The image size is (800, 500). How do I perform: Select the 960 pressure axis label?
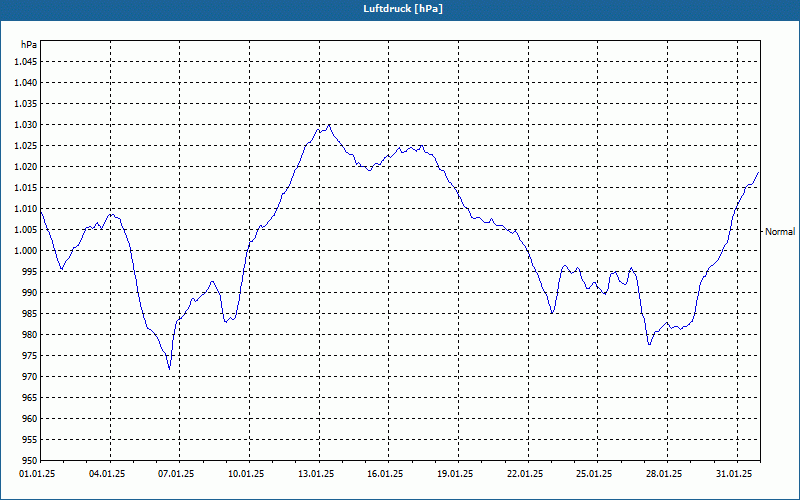30,418
